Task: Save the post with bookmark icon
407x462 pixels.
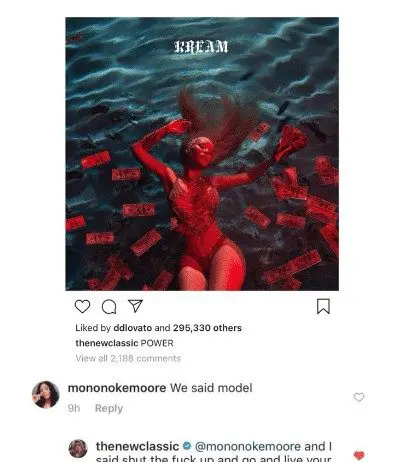Action: (323, 306)
